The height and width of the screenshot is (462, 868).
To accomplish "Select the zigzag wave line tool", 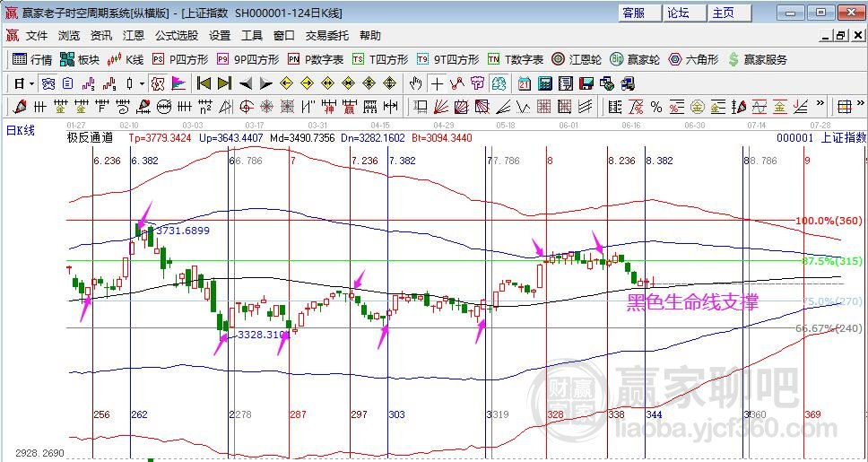I will [524, 107].
